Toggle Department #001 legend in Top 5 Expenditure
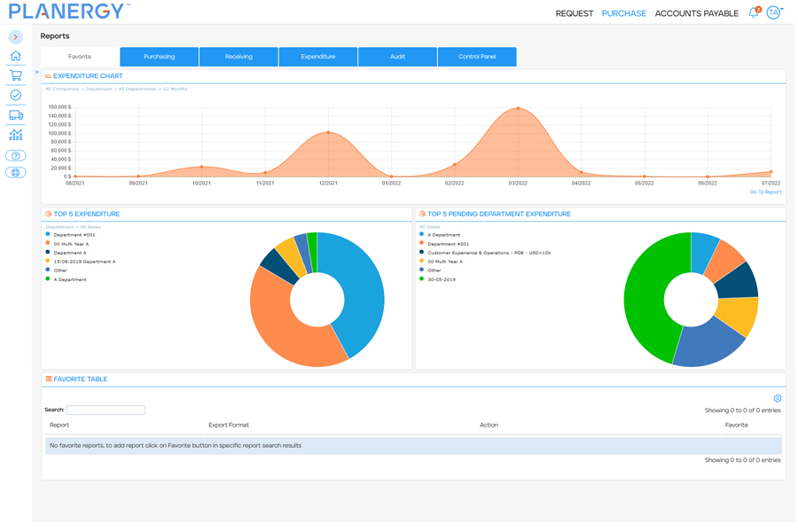Screen dimensions: 798x532 coord(74,235)
